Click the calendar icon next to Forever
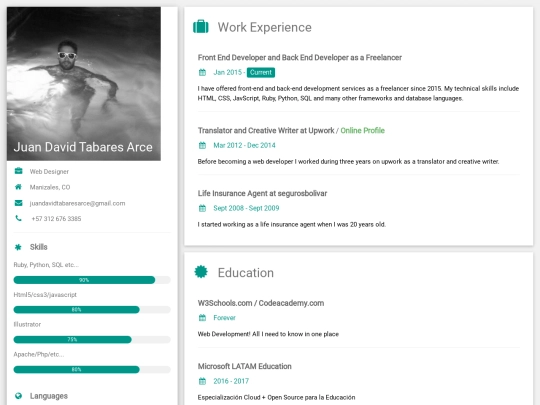This screenshot has height=405, width=540. click(x=202, y=318)
